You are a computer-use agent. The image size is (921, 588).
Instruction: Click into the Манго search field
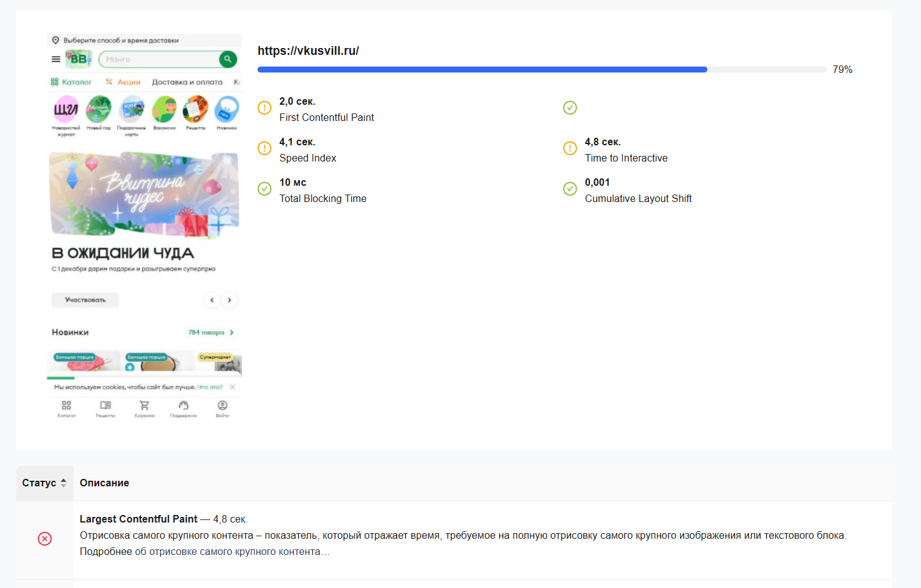(159, 59)
